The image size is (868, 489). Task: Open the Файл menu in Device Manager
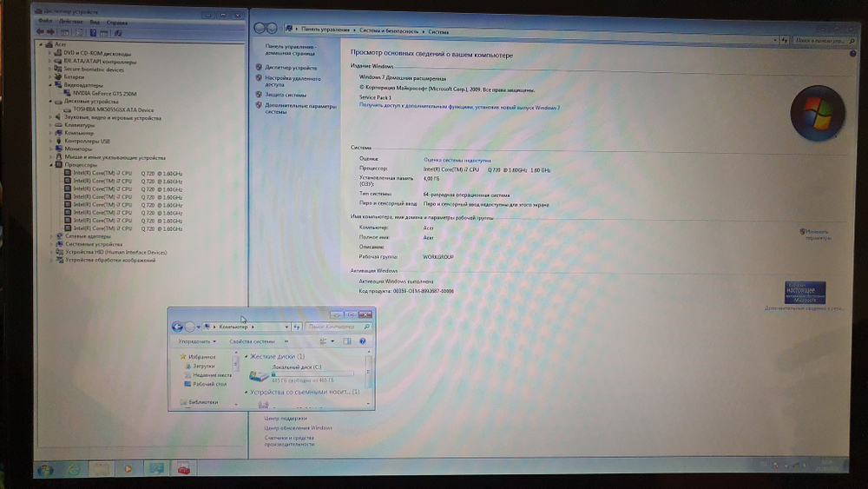[x=45, y=21]
